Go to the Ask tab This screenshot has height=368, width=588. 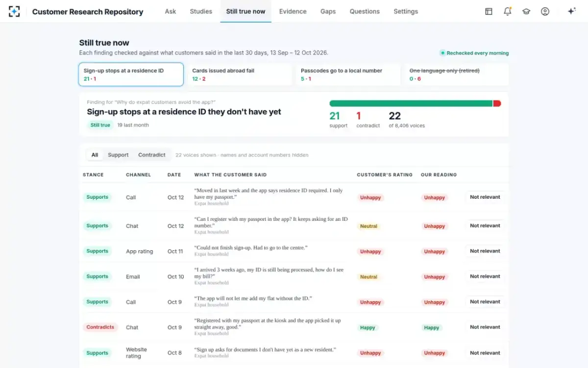point(171,11)
